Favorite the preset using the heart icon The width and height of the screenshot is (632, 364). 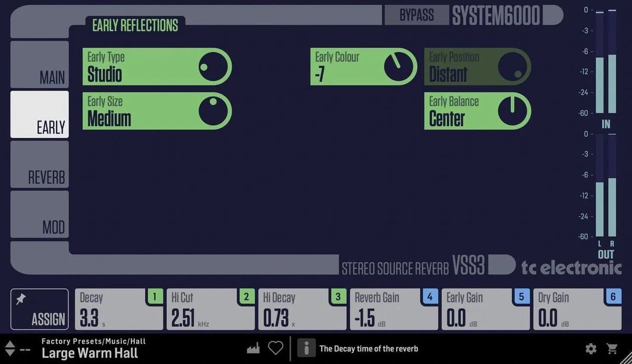(x=275, y=348)
